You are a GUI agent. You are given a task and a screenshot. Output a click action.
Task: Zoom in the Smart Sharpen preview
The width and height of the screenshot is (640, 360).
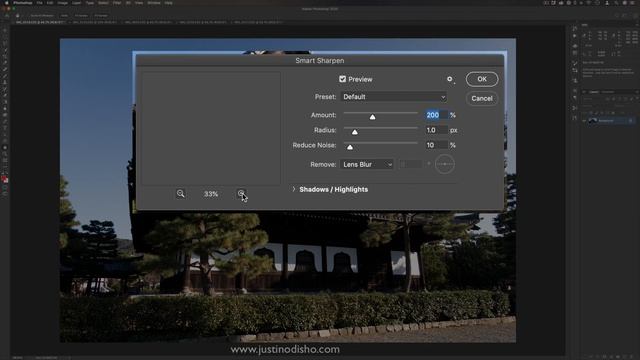pyautogui.click(x=241, y=194)
